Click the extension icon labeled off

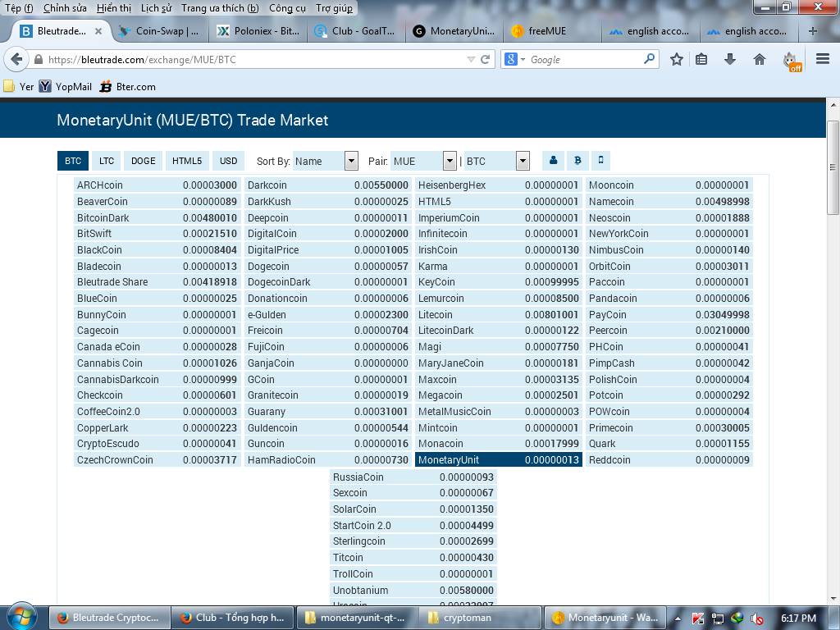tap(792, 61)
